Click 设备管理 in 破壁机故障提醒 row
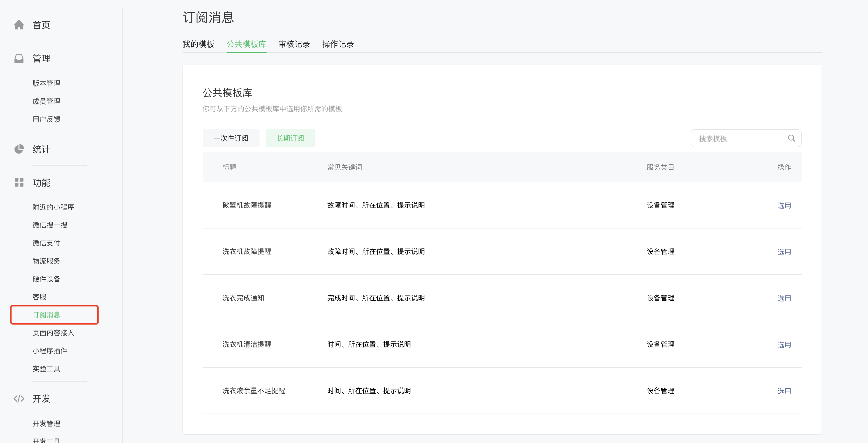Viewport: 868px width, 443px height. (660, 206)
